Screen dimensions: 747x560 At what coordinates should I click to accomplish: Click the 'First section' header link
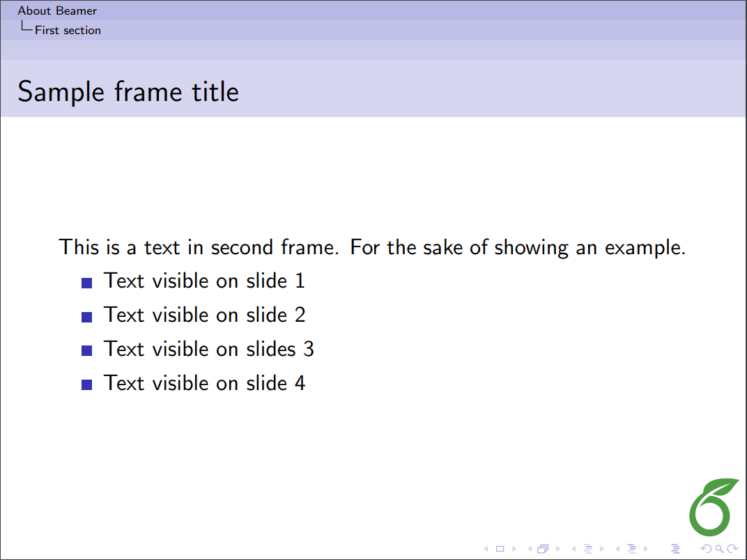click(x=68, y=30)
